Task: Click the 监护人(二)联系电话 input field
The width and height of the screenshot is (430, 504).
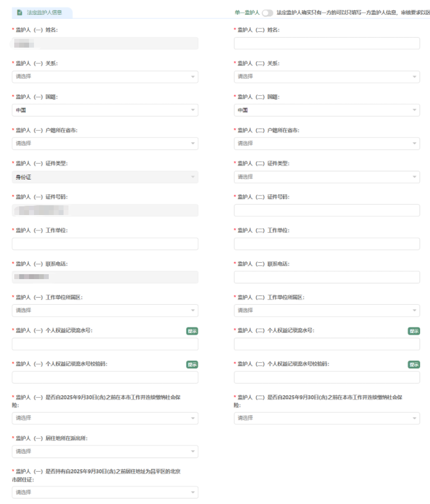Action: point(326,277)
